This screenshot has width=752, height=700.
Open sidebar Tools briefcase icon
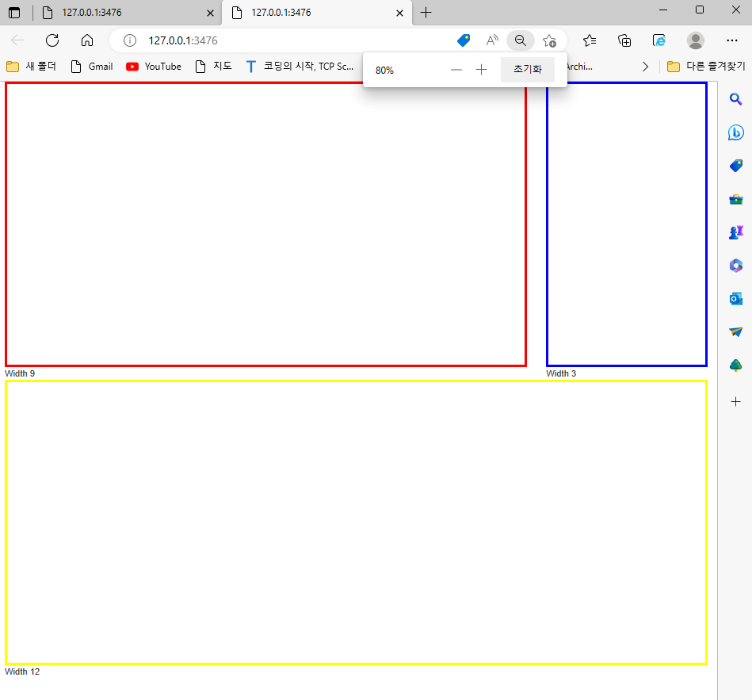click(x=735, y=199)
